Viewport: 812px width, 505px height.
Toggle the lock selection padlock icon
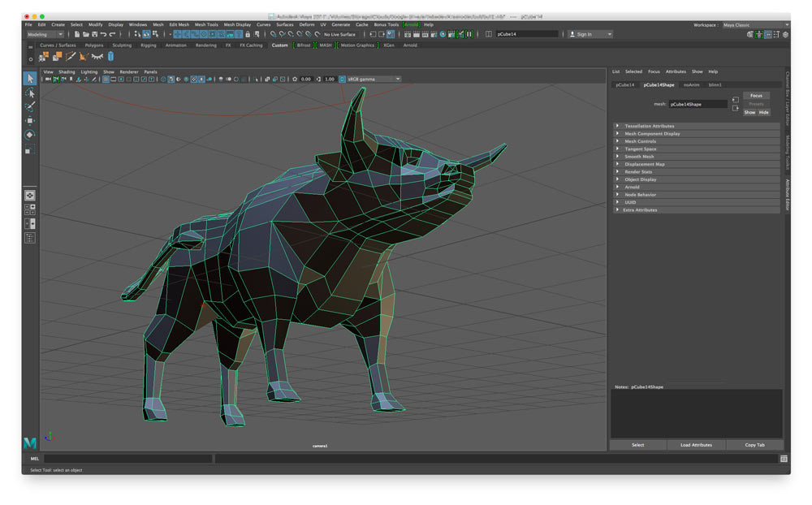tap(247, 34)
